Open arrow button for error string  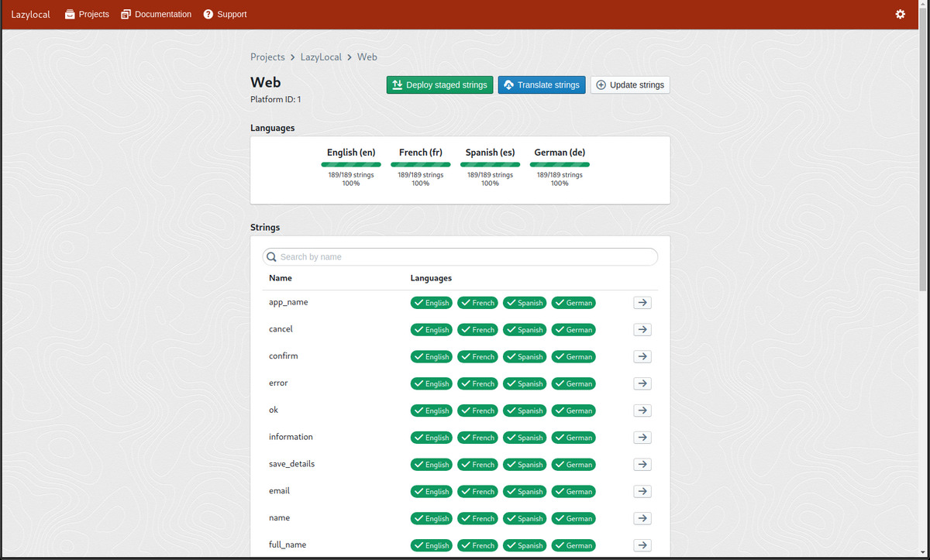642,383
